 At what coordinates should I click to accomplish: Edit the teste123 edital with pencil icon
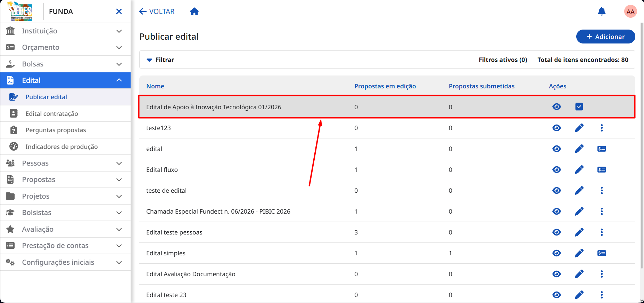point(579,128)
